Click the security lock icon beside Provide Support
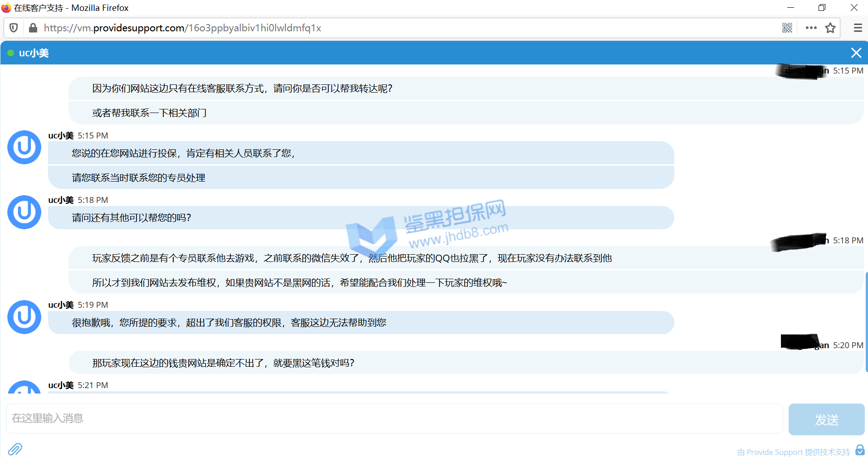 (x=860, y=450)
